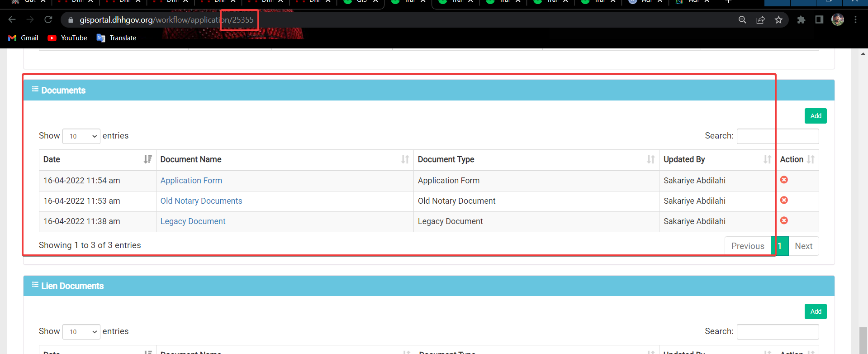Sort by Document Name column

pyautogui.click(x=285, y=159)
